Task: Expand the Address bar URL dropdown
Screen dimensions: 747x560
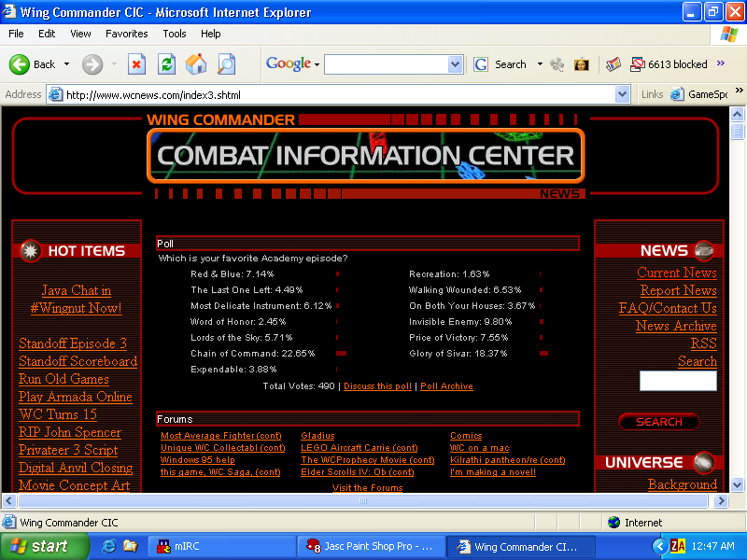Action: click(623, 94)
